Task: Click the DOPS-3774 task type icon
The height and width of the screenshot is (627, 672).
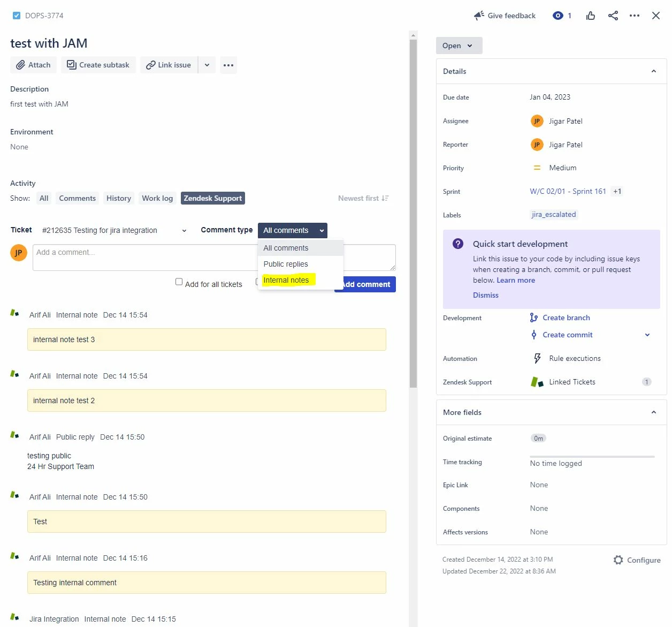Action: [x=17, y=16]
